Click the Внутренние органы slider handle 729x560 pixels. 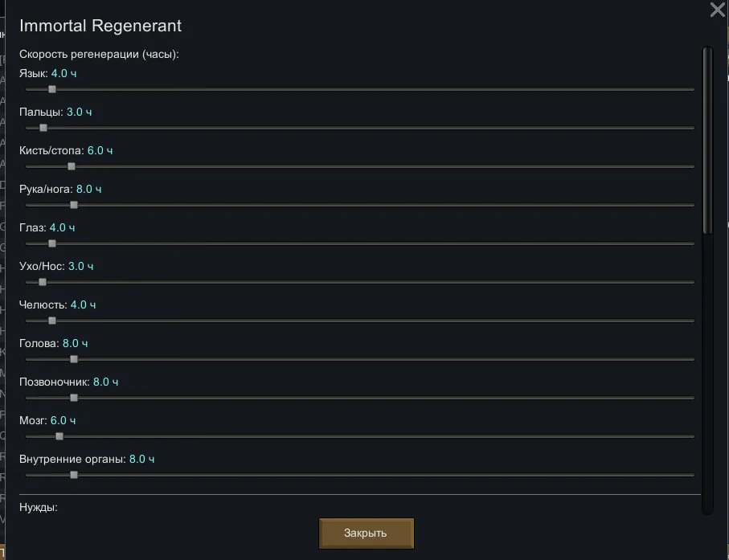(74, 475)
